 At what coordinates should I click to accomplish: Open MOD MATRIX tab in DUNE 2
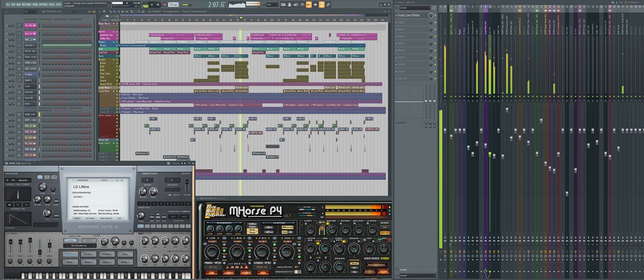click(106, 218)
